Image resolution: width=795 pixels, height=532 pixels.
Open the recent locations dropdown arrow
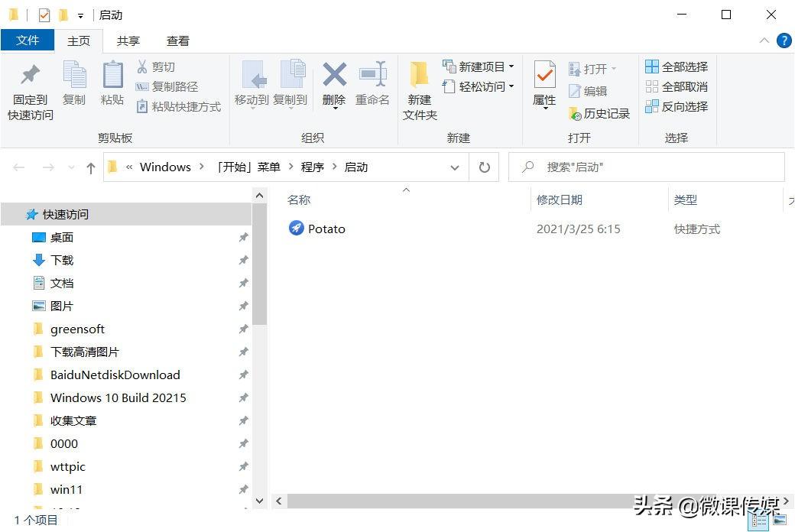pyautogui.click(x=71, y=168)
